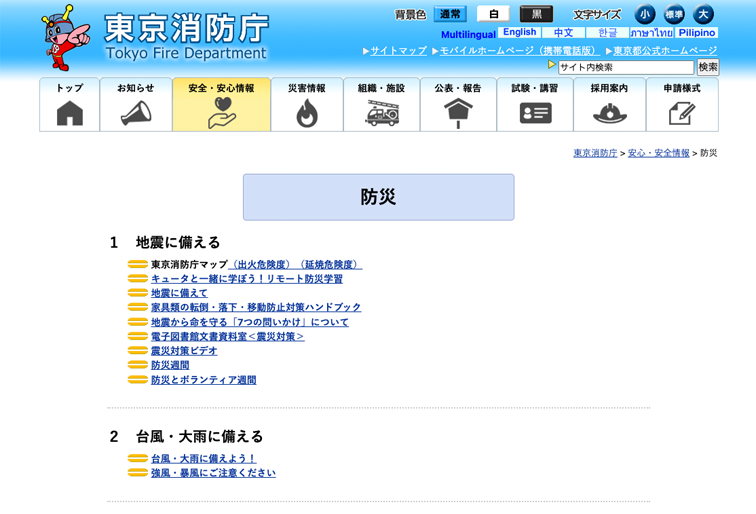Viewport: 756px width, 514px height.
Task: Open 試験・講習 ID card icon
Action: pyautogui.click(x=535, y=113)
